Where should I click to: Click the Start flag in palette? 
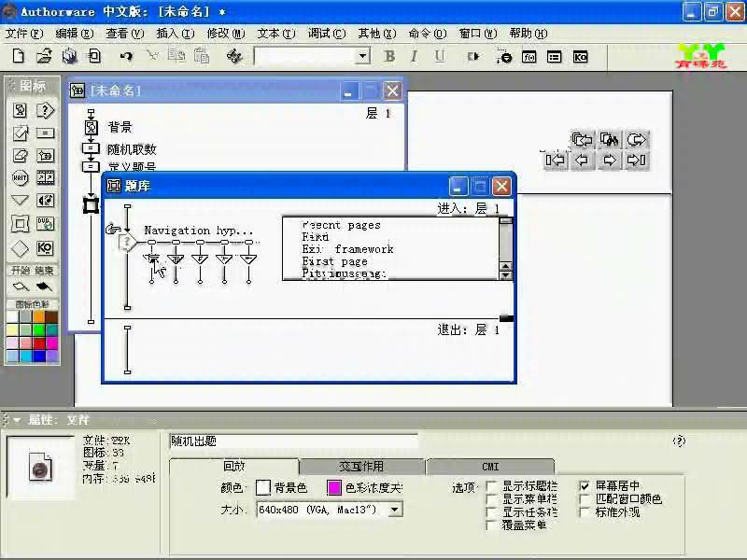21,287
